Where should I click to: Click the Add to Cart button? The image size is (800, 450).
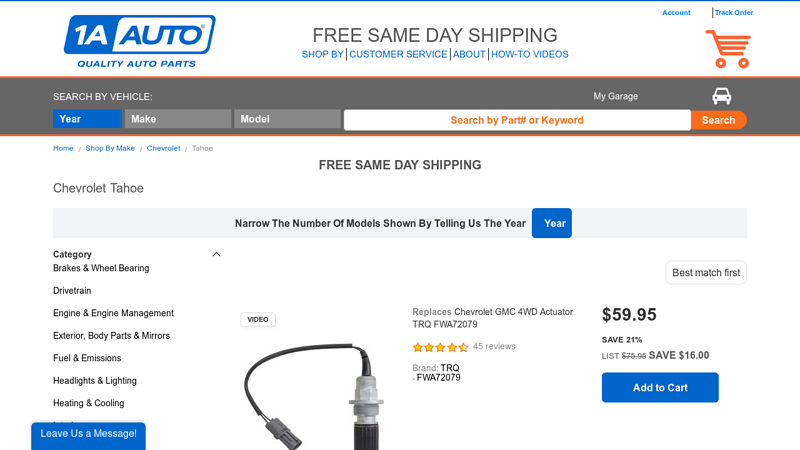(x=660, y=388)
